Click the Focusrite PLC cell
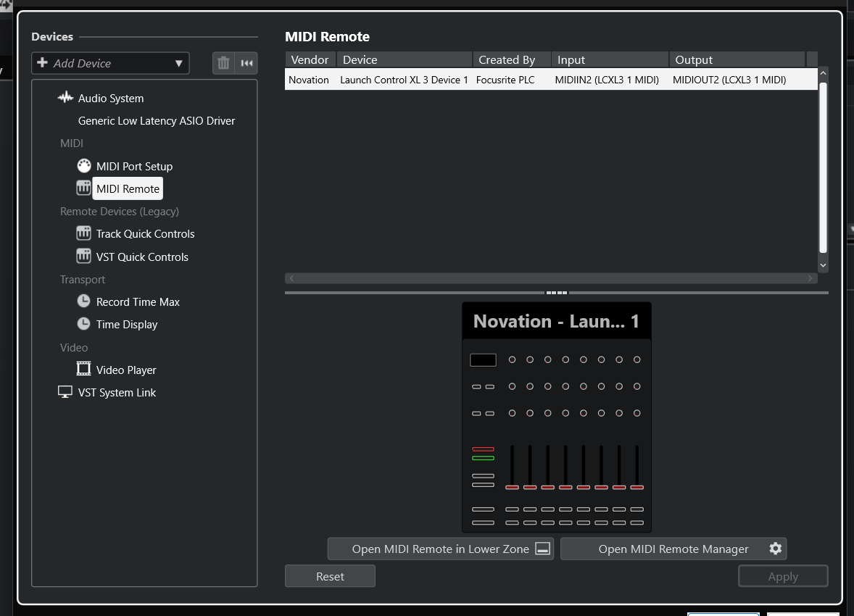Screen dimensions: 854x616 coord(505,80)
